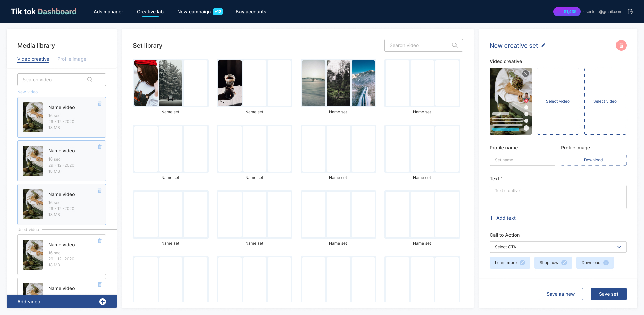The width and height of the screenshot is (644, 315).
Task: Click the middle Select video slot
Action: coord(558,101)
